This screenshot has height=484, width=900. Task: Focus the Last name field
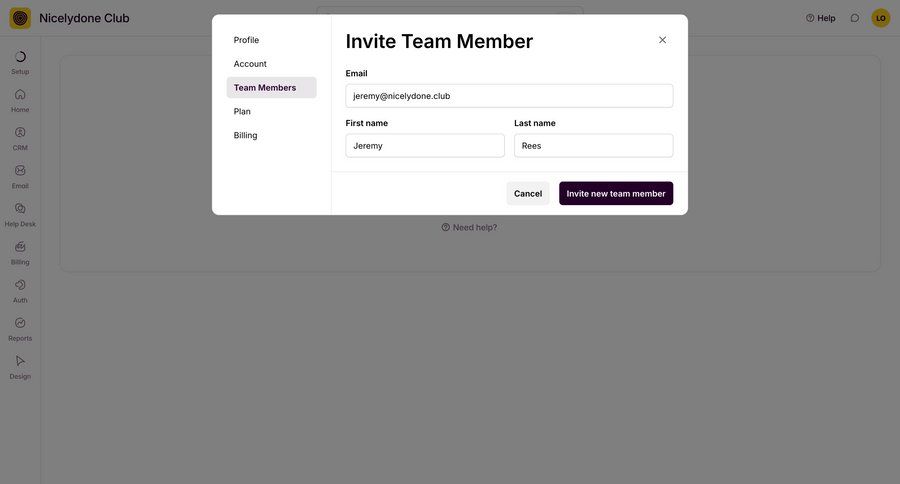593,146
